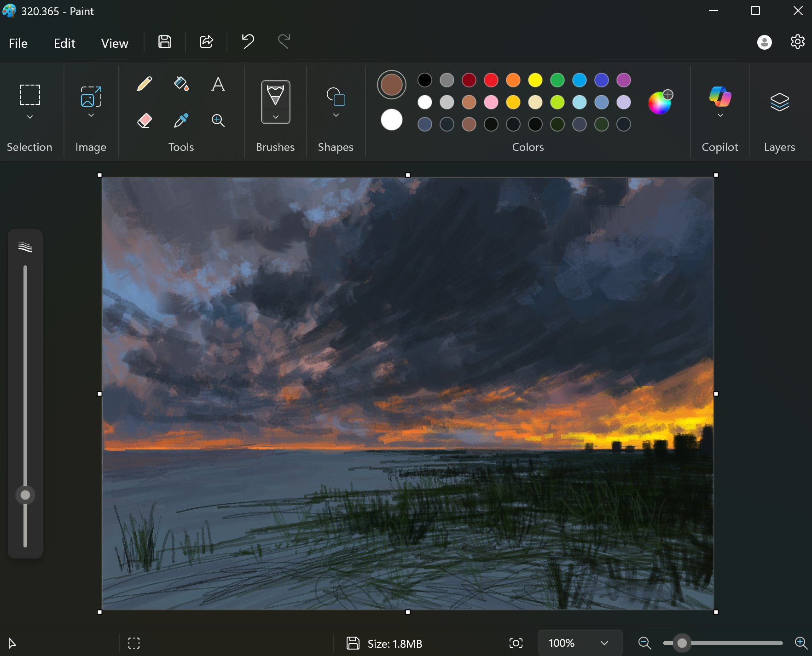Toggle the fit-to-window view icon
The width and height of the screenshot is (812, 656).
coord(516,643)
